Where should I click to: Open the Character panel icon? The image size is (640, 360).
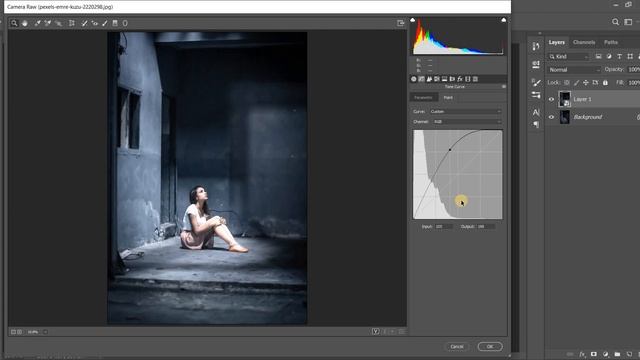tap(536, 112)
